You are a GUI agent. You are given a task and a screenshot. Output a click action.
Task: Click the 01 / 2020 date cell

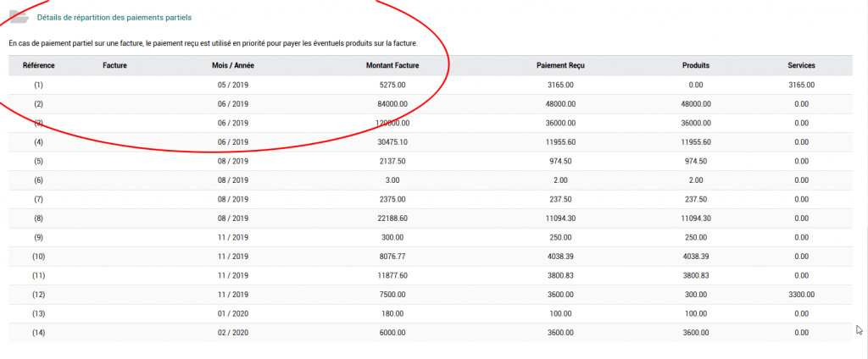[x=233, y=314]
